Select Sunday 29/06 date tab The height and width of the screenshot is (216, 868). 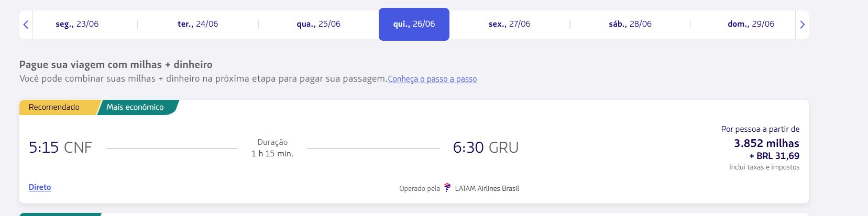[751, 24]
